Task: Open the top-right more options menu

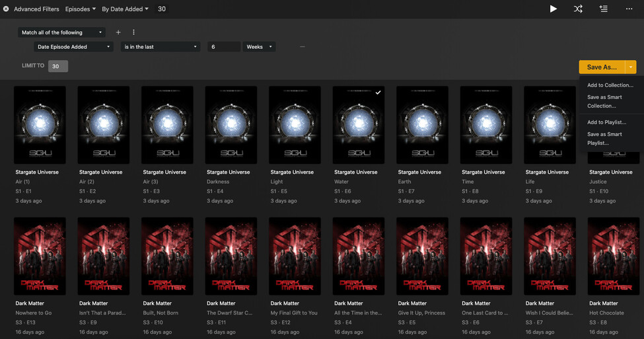Action: click(629, 9)
